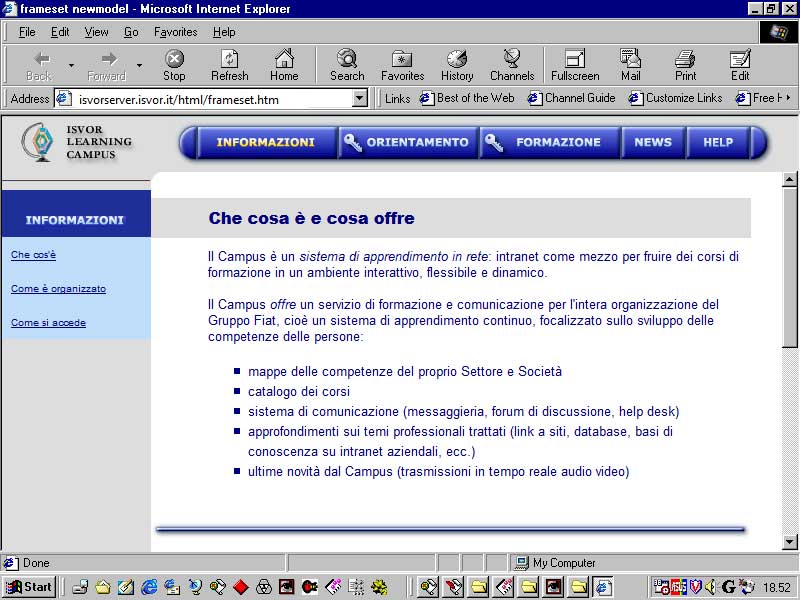Click the page icon in the Address bar
The height and width of the screenshot is (600, 800).
tap(63, 98)
